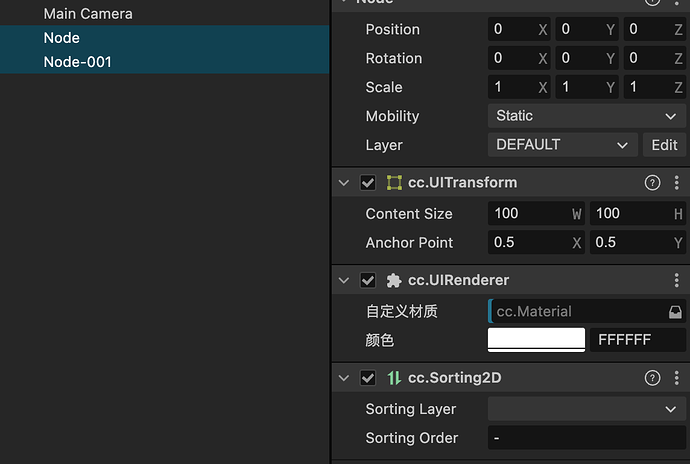The height and width of the screenshot is (464, 690).
Task: Toggle the cc.Sorting2D component checkbox
Action: [368, 378]
